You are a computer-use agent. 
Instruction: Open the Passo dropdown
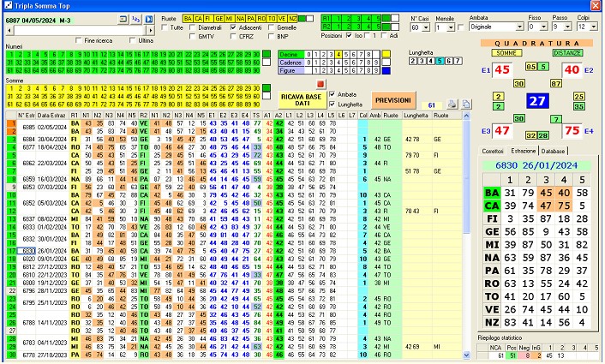coord(567,27)
